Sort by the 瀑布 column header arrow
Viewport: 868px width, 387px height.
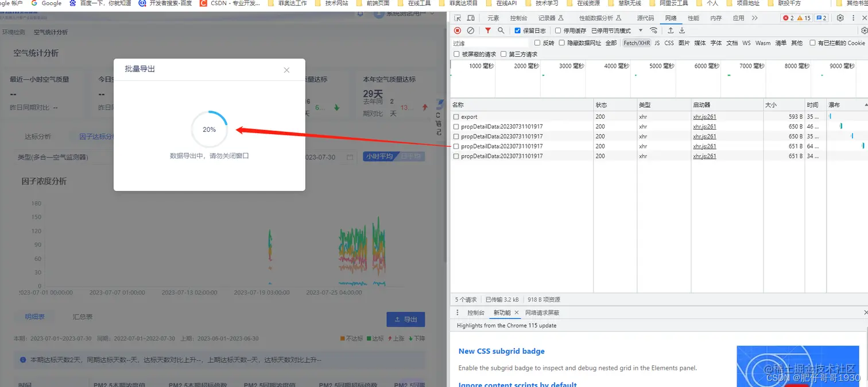pos(866,105)
